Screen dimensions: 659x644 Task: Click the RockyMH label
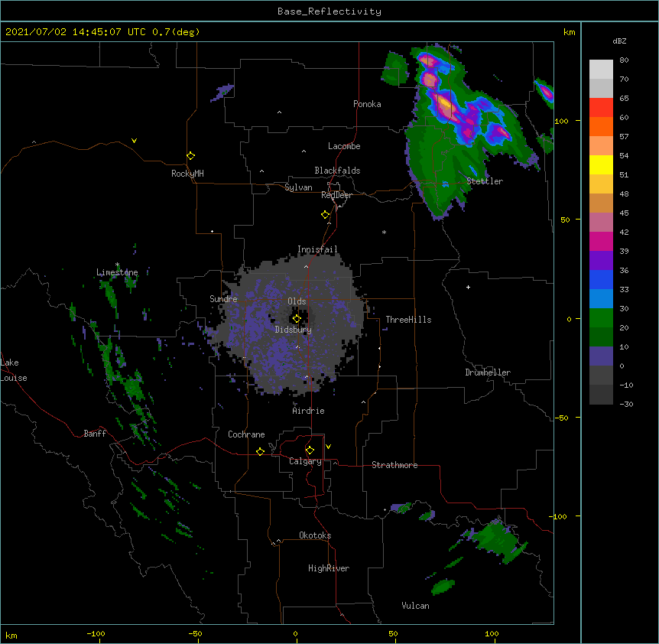coord(187,174)
